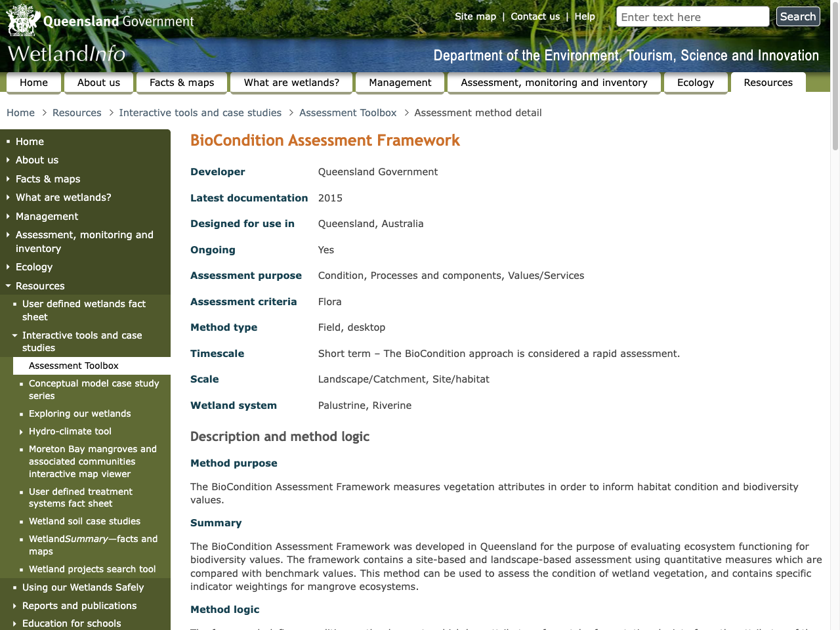Open the What are wetlands? tab

(291, 83)
